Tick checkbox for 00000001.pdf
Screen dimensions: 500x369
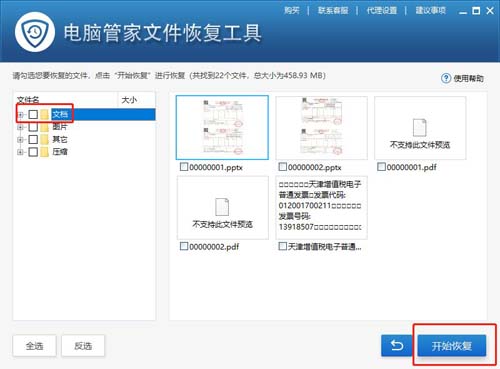(381, 167)
